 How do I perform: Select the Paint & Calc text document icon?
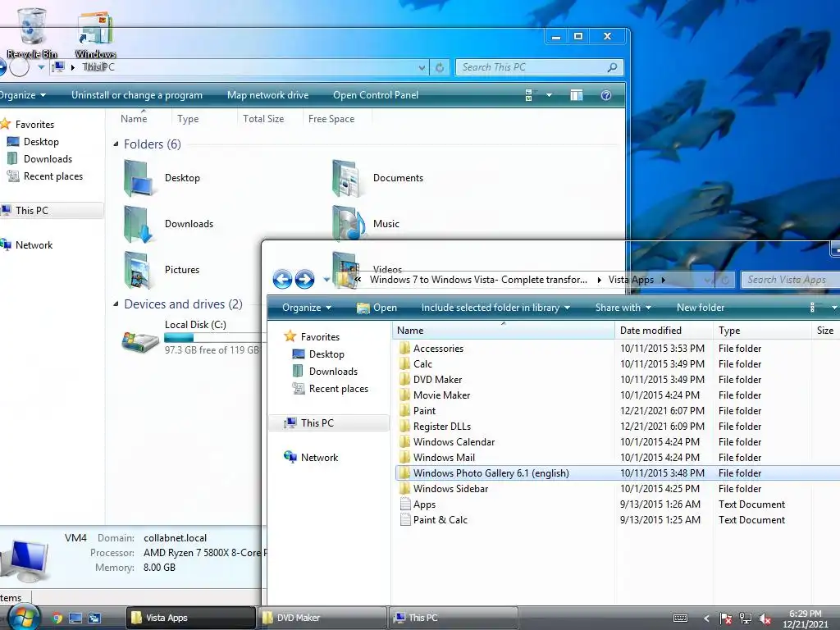pyautogui.click(x=405, y=519)
